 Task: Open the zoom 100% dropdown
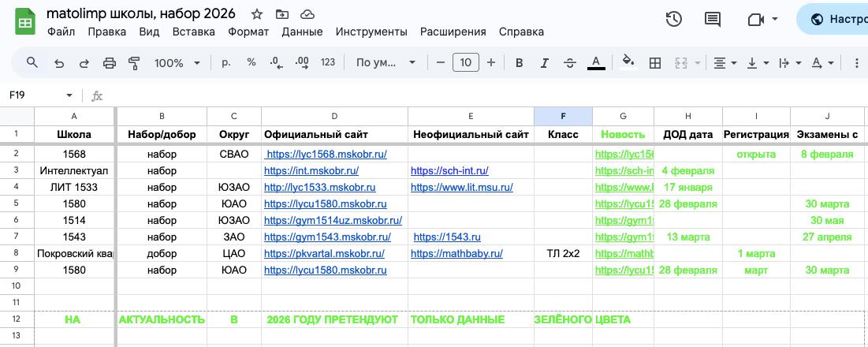(175, 63)
